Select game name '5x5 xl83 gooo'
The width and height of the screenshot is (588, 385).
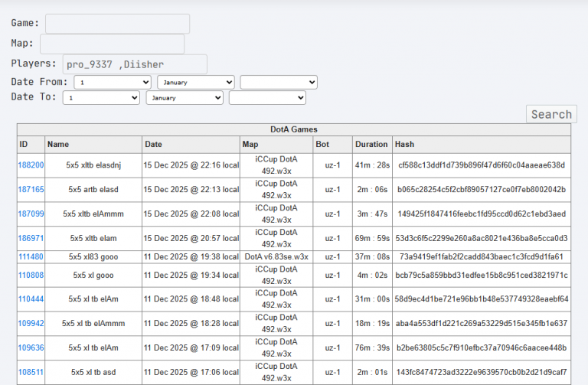[x=93, y=256]
